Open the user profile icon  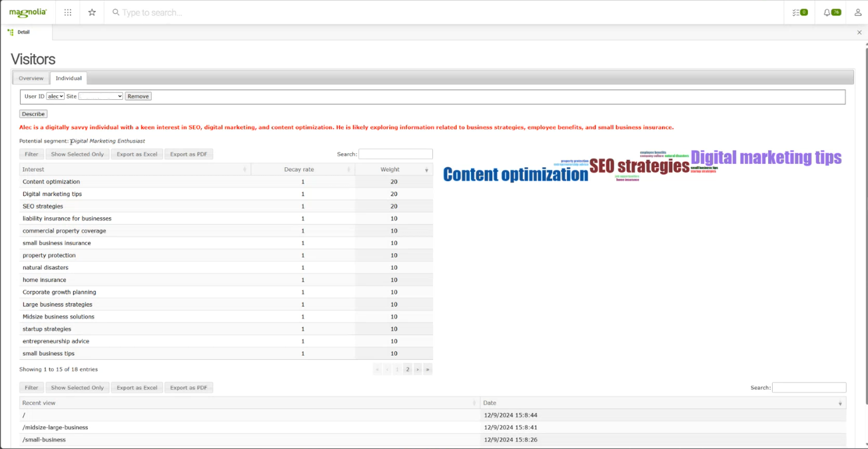(858, 13)
